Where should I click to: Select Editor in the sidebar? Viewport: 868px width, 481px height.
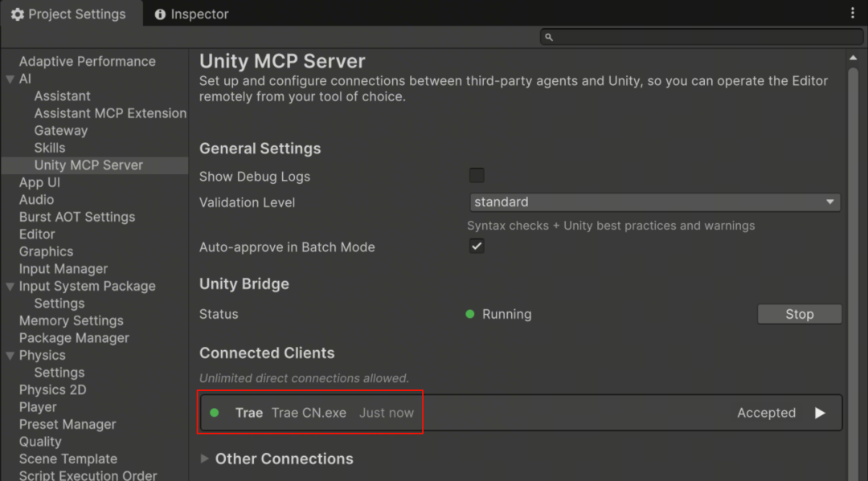click(x=36, y=234)
